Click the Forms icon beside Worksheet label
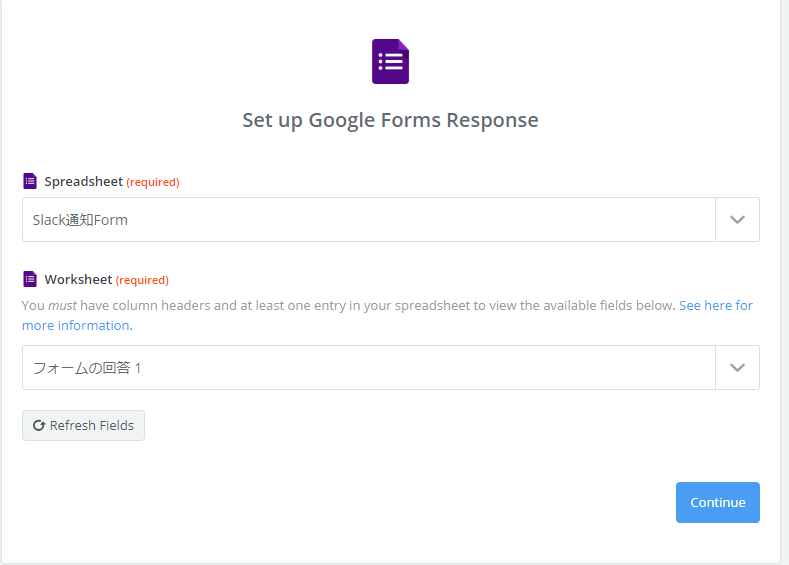 (x=30, y=279)
